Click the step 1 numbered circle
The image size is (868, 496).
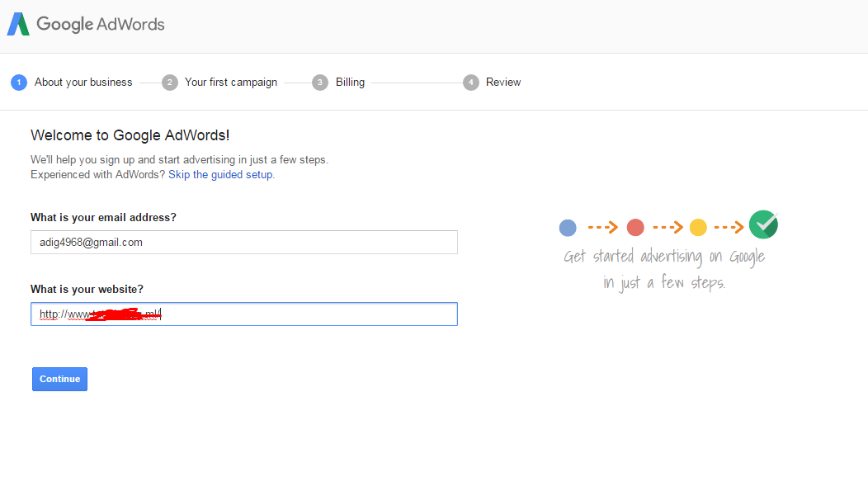point(19,83)
